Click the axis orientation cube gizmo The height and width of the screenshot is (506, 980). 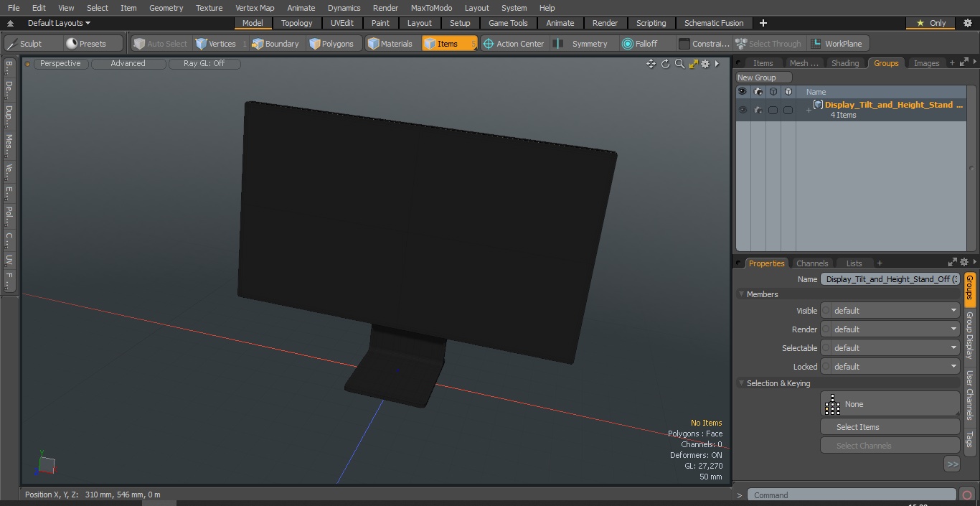point(47,464)
